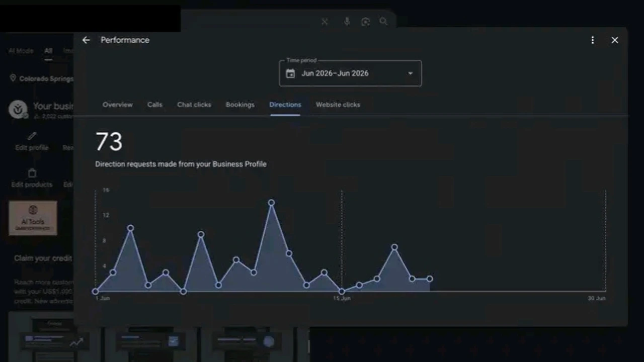The image size is (644, 362).
Task: Switch to the Overview tab
Action: (118, 105)
